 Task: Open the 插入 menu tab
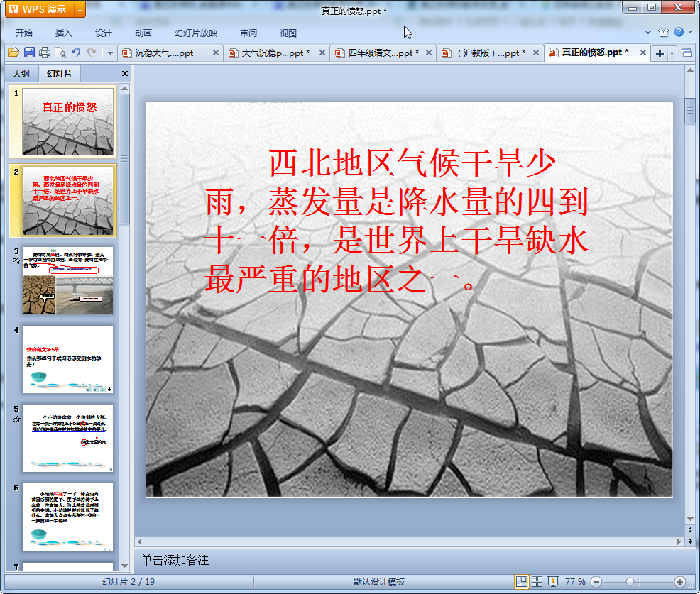[x=63, y=33]
